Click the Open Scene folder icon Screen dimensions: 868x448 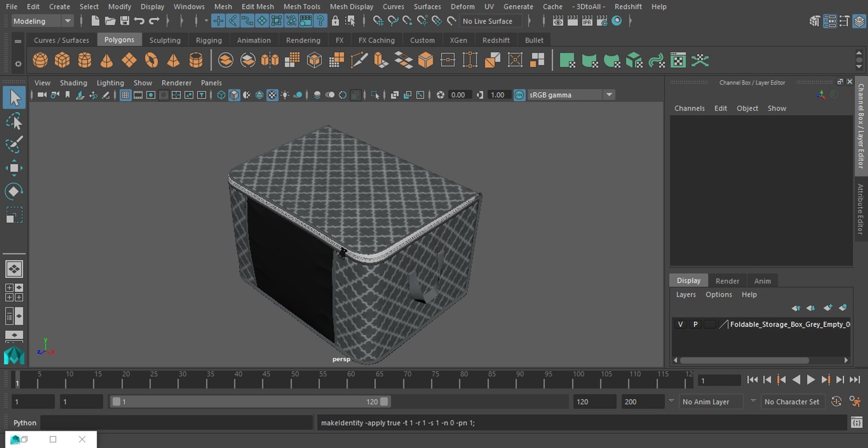110,21
